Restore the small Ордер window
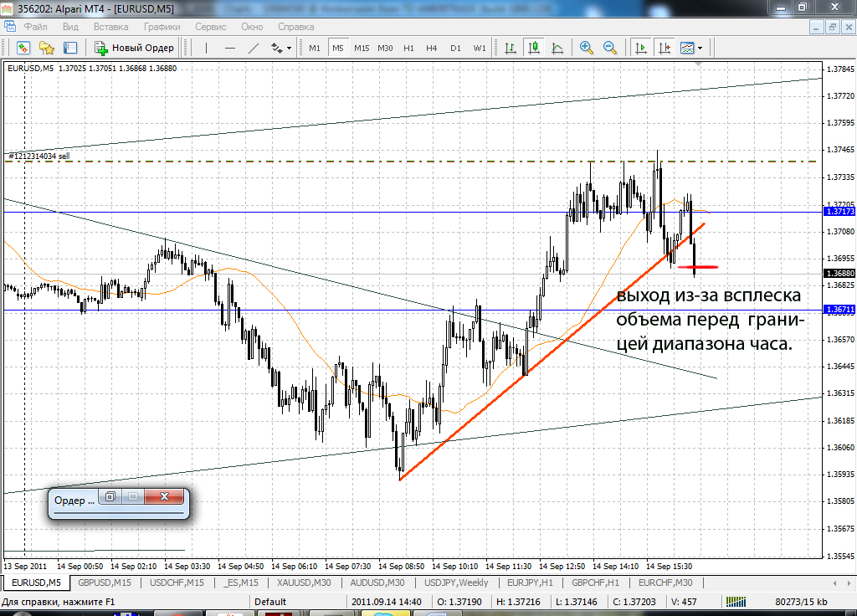857x616 pixels. pyautogui.click(x=110, y=496)
